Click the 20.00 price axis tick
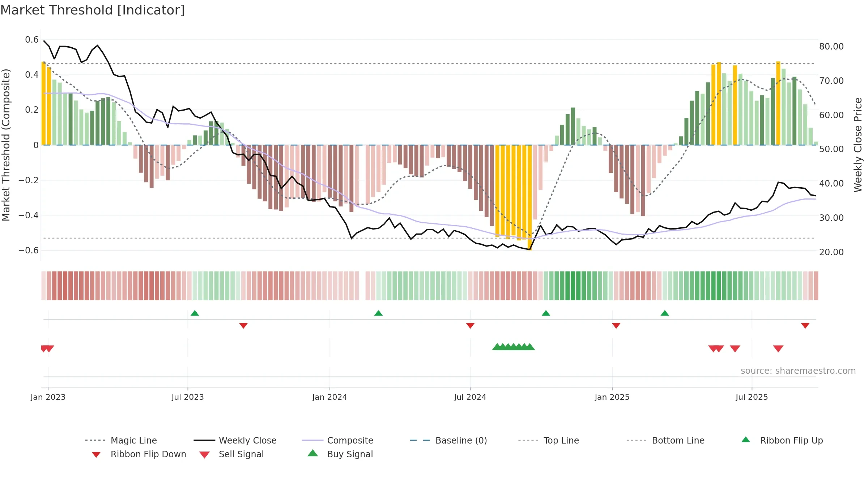The width and height of the screenshot is (868, 488). pyautogui.click(x=831, y=252)
